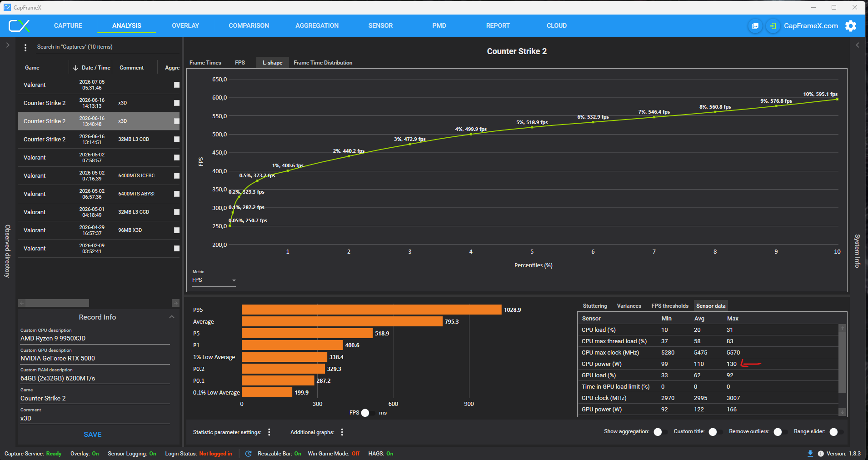868x460 pixels.
Task: Open the CapFrameX.com link
Action: click(x=811, y=26)
